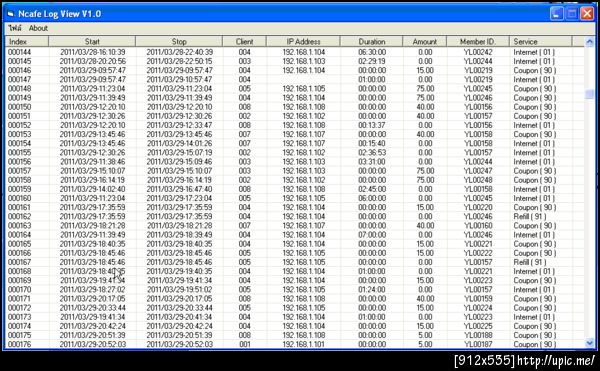Click member YL00220 in row 000161
This screenshot has height=371, width=600.
coord(478,207)
